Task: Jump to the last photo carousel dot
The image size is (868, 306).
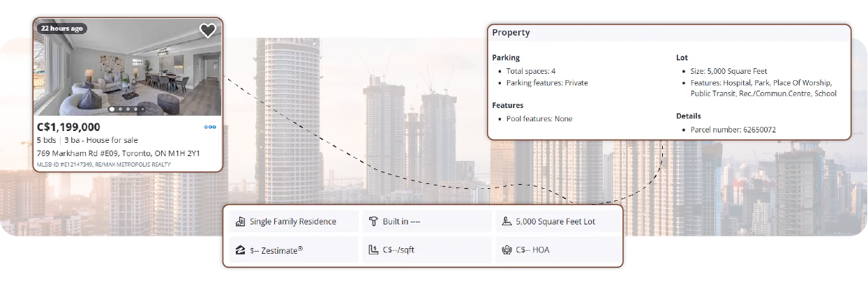Action: click(x=143, y=109)
